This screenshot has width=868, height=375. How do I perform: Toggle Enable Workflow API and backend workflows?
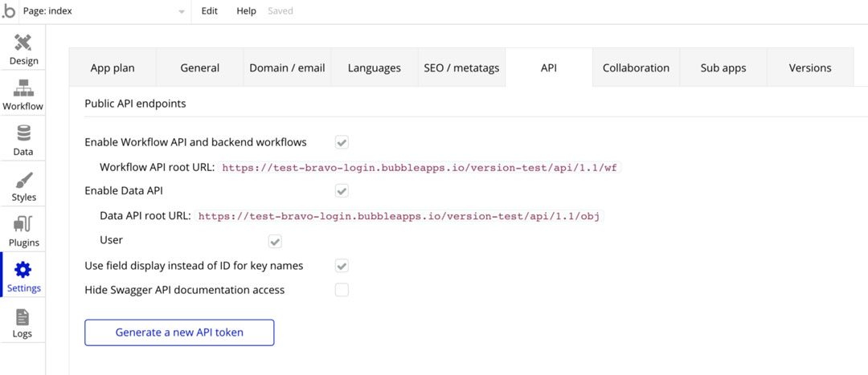pos(342,143)
